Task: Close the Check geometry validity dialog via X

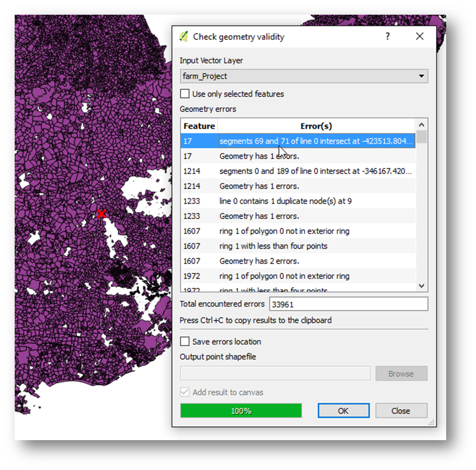Action: tap(420, 36)
